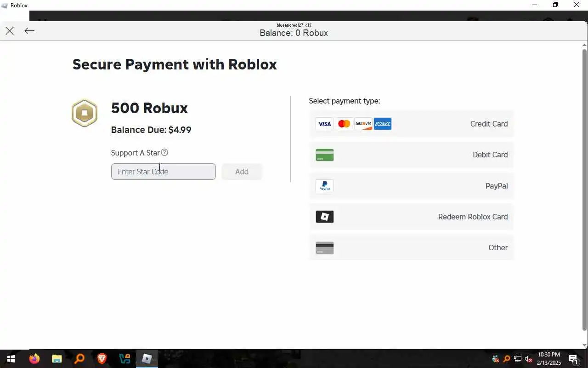Click the 'Balance Due: $4.99' text

pyautogui.click(x=151, y=130)
